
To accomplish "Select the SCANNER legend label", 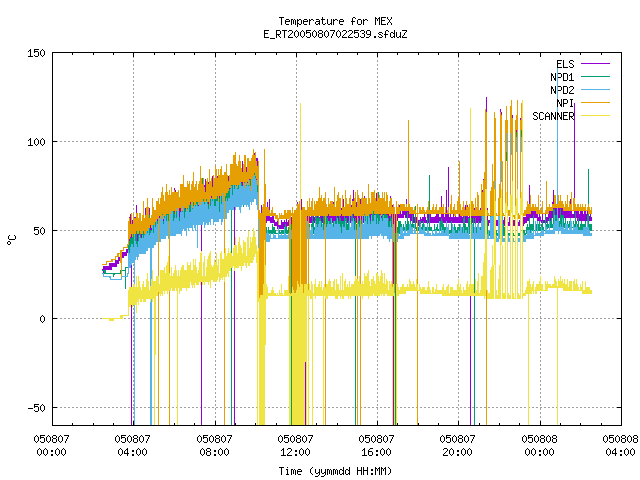I will coord(553,116).
